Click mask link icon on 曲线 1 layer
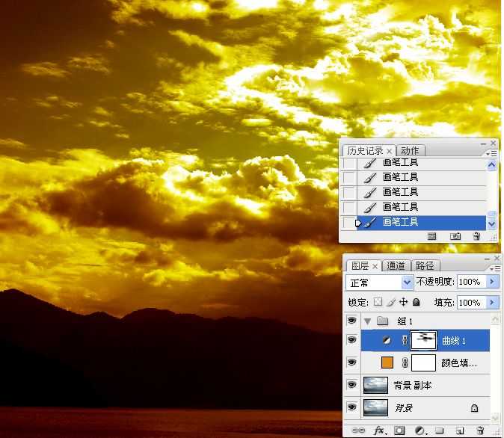The image size is (504, 438). (405, 340)
